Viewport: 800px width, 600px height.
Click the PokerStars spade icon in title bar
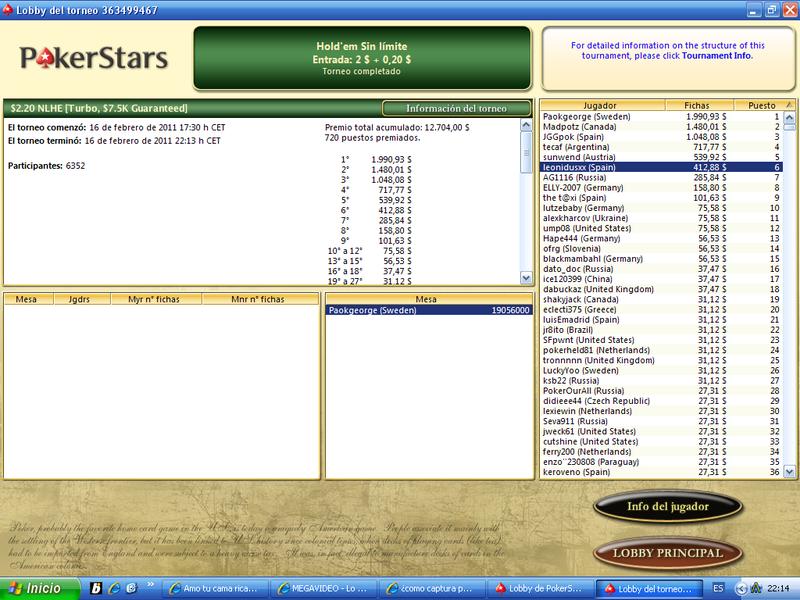coord(7,10)
